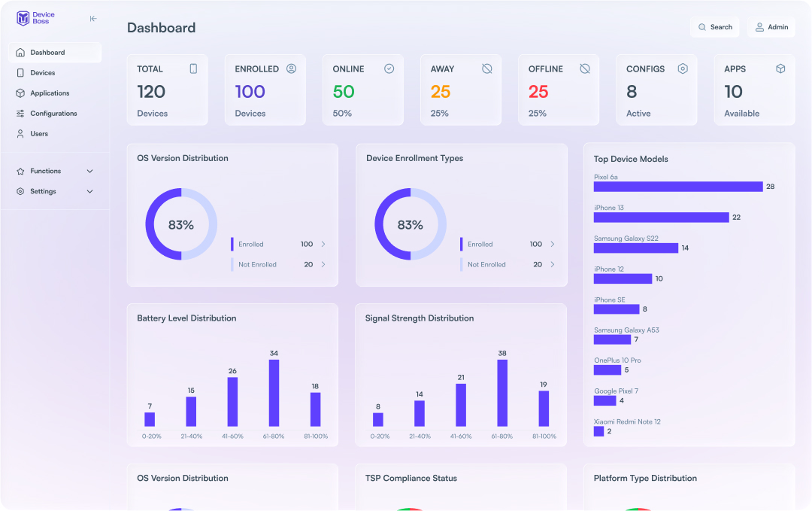Open Configurations in the sidebar
812x511 pixels.
click(x=55, y=113)
